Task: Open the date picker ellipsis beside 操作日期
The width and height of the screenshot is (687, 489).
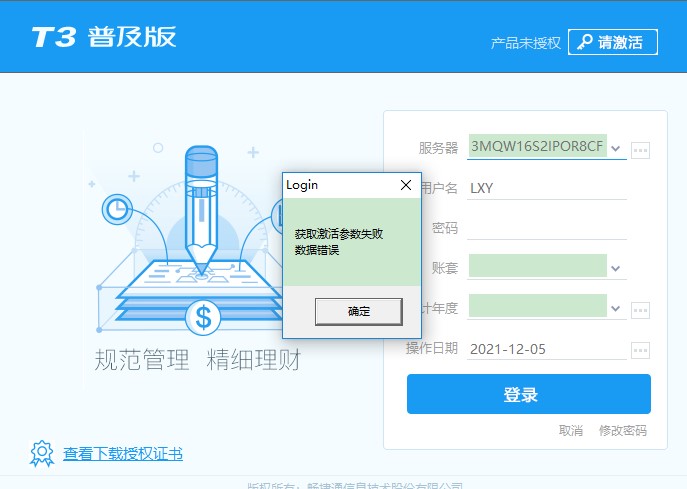Action: coord(640,350)
